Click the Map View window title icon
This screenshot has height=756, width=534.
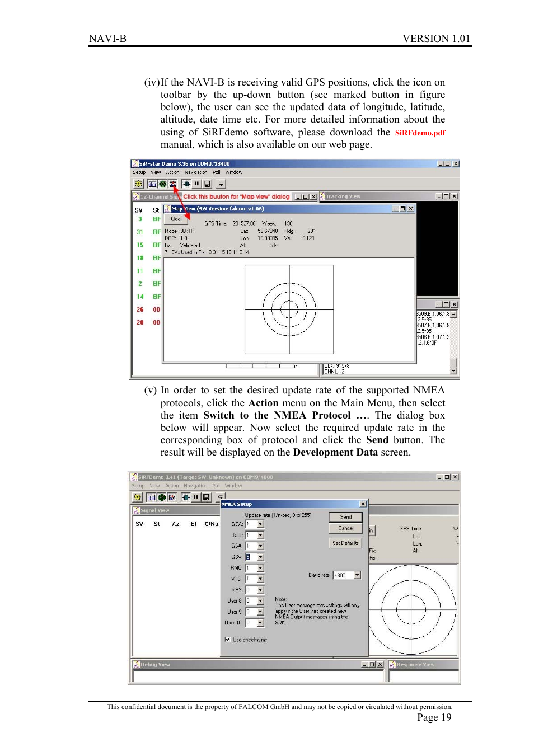(x=167, y=209)
